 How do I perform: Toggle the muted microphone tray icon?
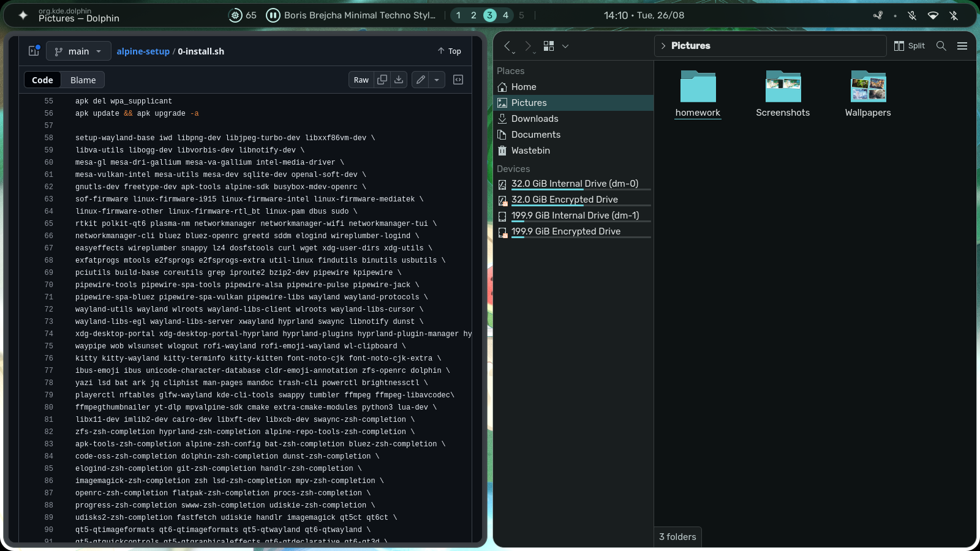tap(912, 15)
